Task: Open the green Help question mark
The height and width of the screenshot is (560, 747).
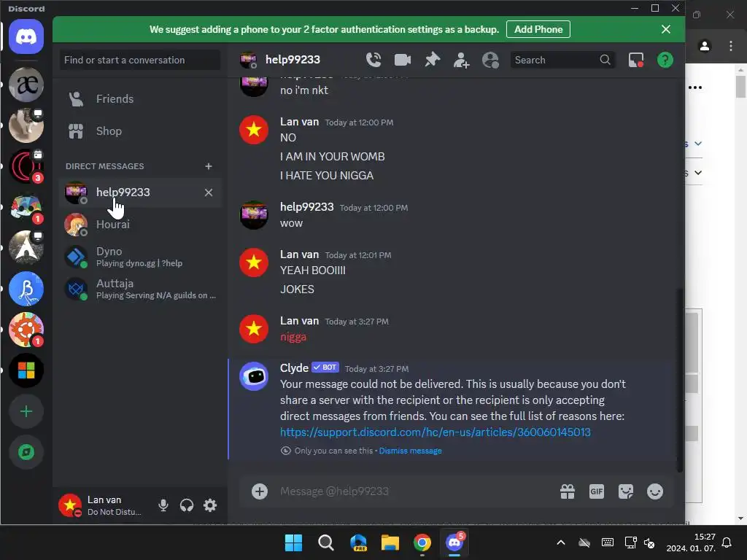Action: (x=665, y=60)
